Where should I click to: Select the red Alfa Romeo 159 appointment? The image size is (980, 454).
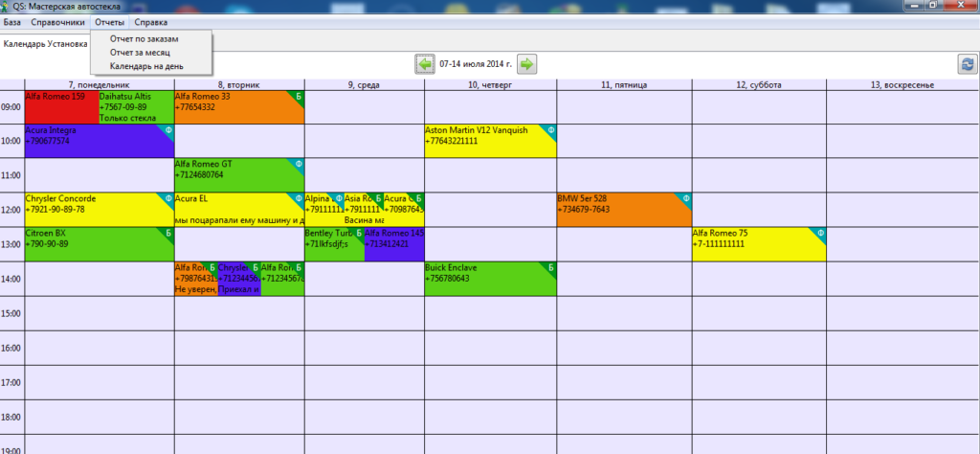click(x=62, y=107)
